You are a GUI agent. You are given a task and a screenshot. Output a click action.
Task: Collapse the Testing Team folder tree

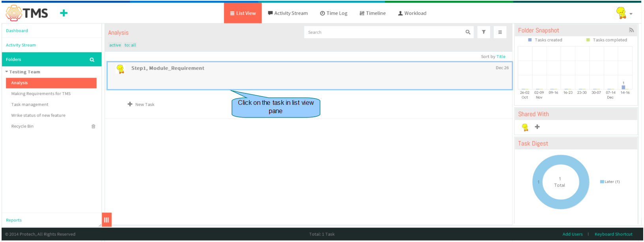tap(7, 72)
